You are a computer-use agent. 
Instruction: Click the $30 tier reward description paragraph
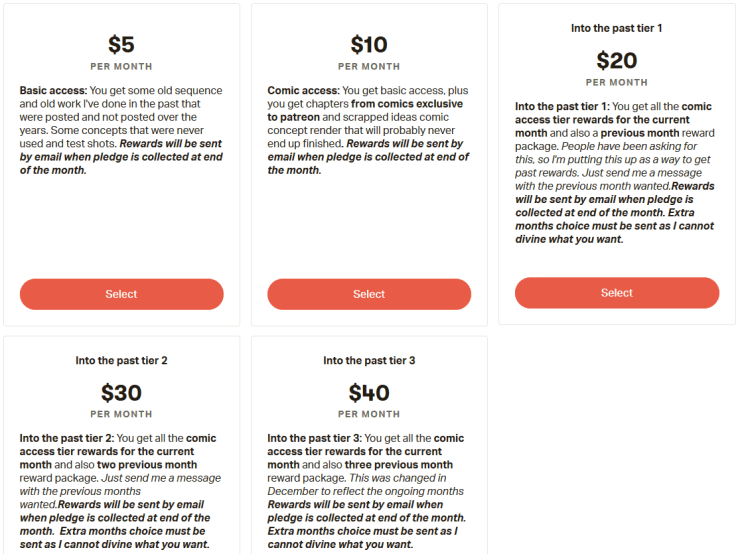coord(121,491)
